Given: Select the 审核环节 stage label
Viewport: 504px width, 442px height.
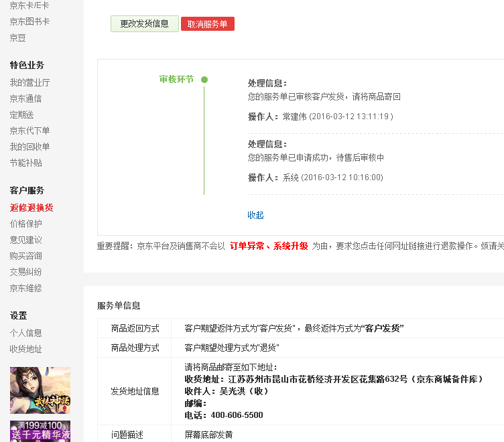Looking at the screenshot, I should point(176,79).
